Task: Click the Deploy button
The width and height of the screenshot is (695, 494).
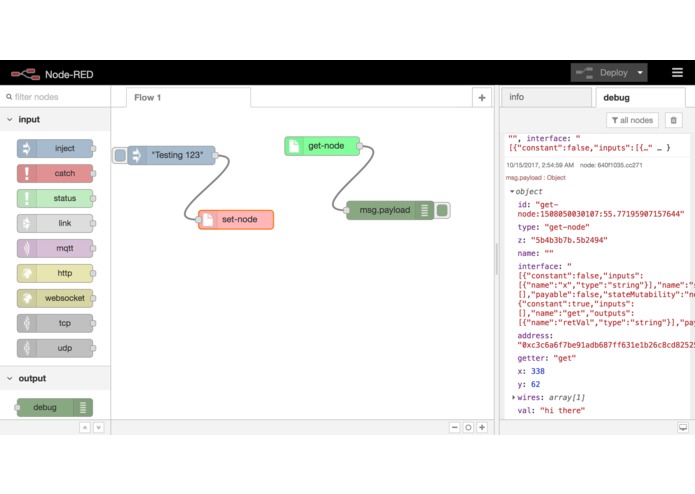Action: point(602,73)
